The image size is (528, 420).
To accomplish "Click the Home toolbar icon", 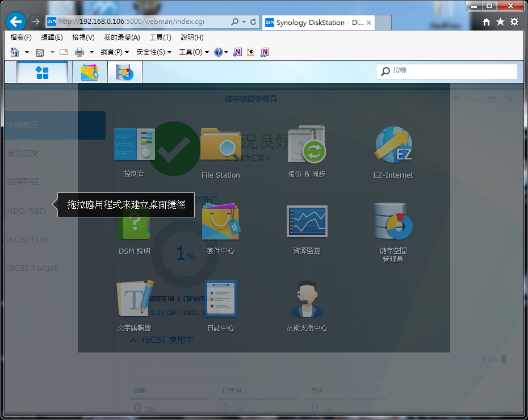I will (x=15, y=52).
